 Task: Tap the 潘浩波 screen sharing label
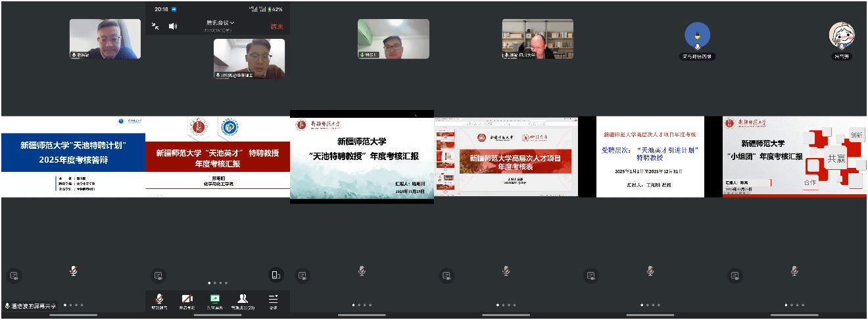click(x=31, y=306)
